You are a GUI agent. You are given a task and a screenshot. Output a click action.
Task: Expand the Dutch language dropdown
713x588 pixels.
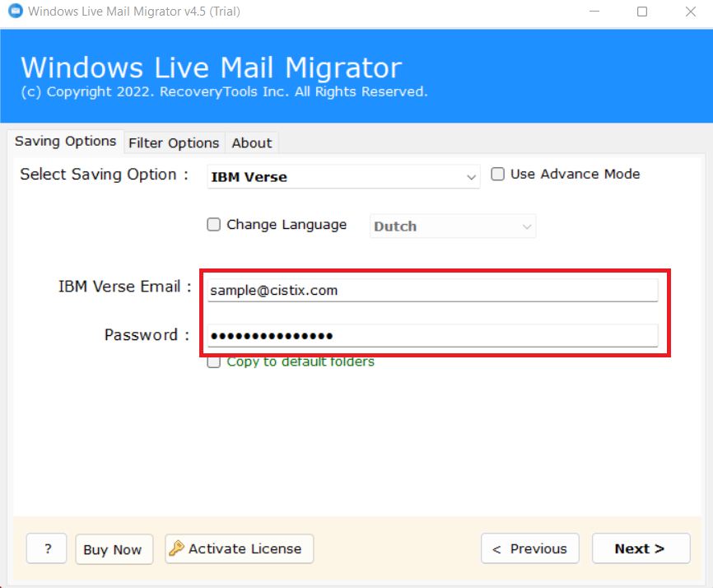coord(453,226)
